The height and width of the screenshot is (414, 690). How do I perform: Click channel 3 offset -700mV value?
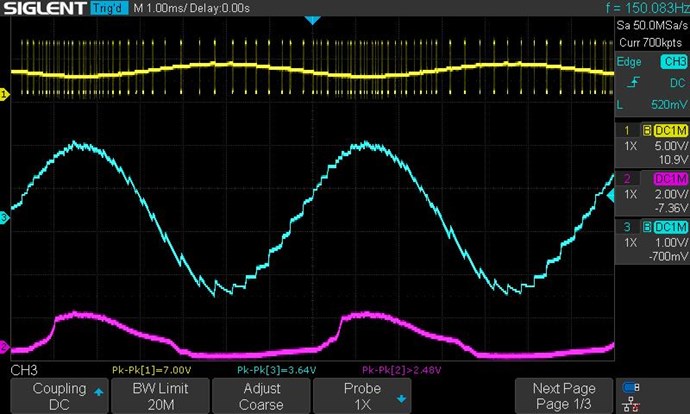(x=668, y=256)
